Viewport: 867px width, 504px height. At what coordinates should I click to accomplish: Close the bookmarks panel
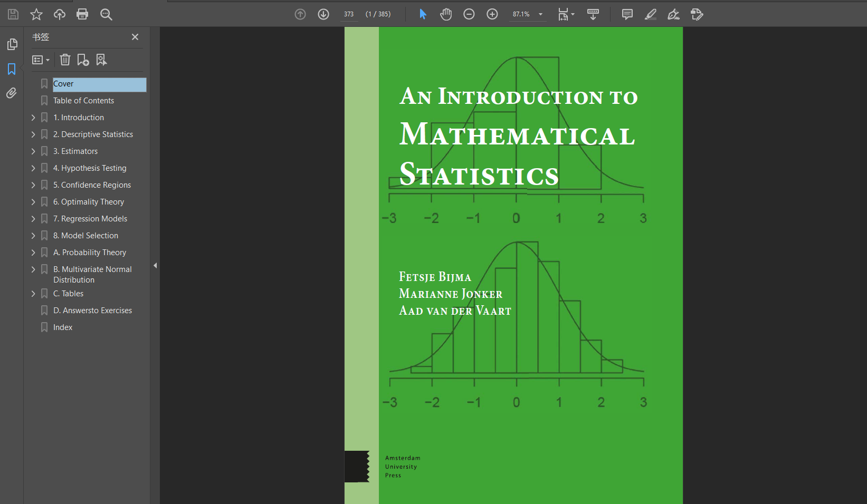(135, 37)
